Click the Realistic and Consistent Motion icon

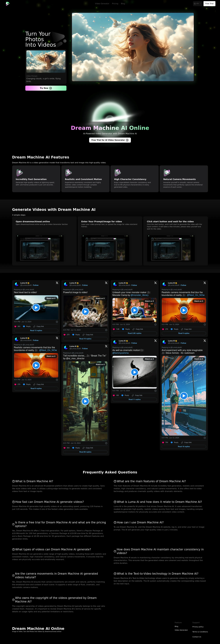(x=69, y=173)
